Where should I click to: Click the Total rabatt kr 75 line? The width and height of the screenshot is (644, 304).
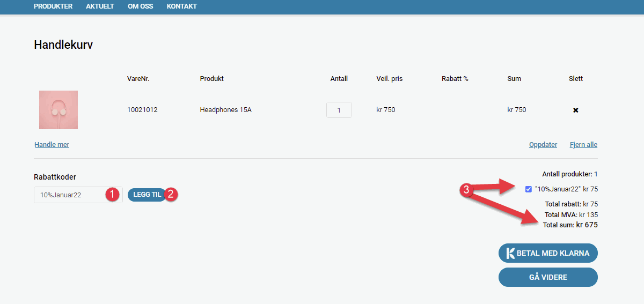pyautogui.click(x=571, y=204)
